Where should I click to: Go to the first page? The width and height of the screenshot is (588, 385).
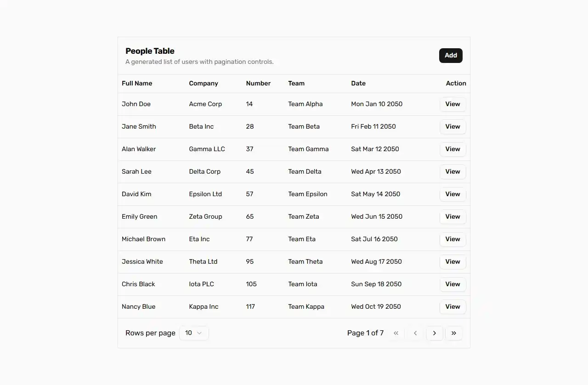[396, 333]
